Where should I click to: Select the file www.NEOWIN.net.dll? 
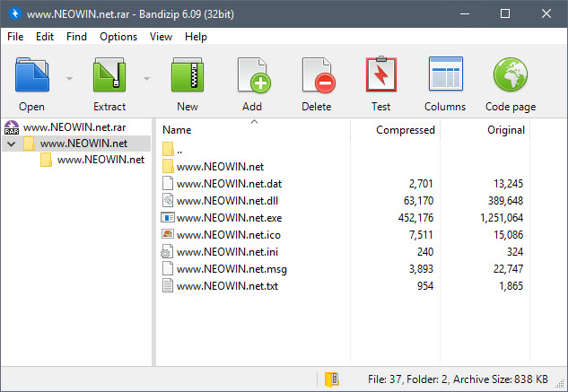click(227, 201)
